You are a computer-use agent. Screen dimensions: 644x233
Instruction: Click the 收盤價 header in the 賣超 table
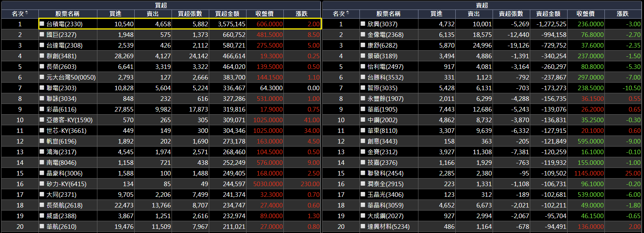[585, 14]
